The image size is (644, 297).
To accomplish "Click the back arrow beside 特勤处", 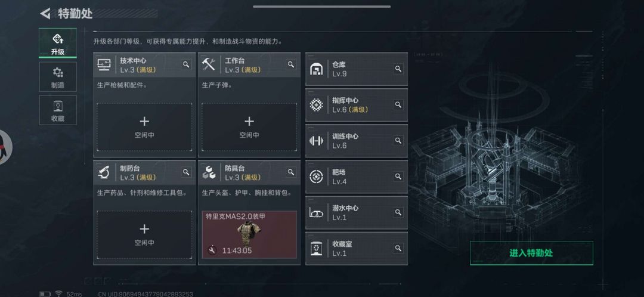I will click(x=45, y=14).
